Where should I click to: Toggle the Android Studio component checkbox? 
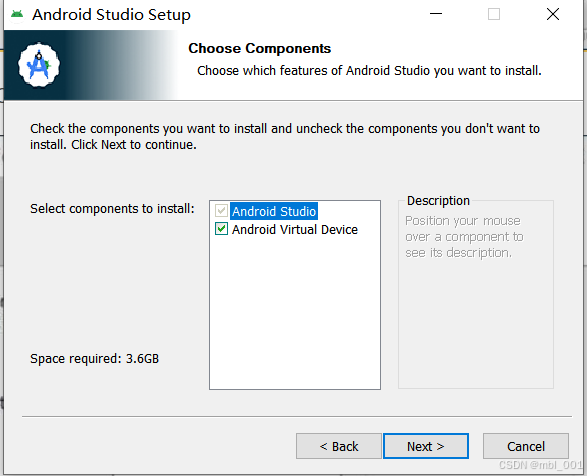221,211
